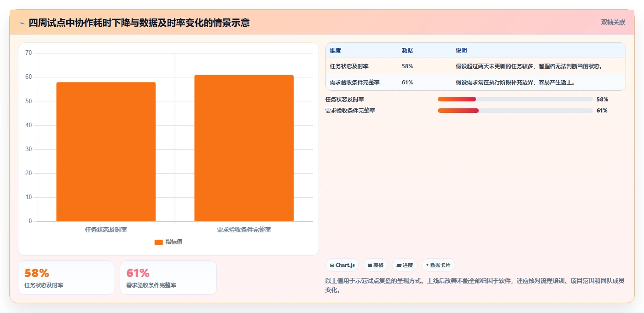Click the 40 tick on the y-axis
Image resolution: width=644 pixels, height=313 pixels.
pos(29,125)
